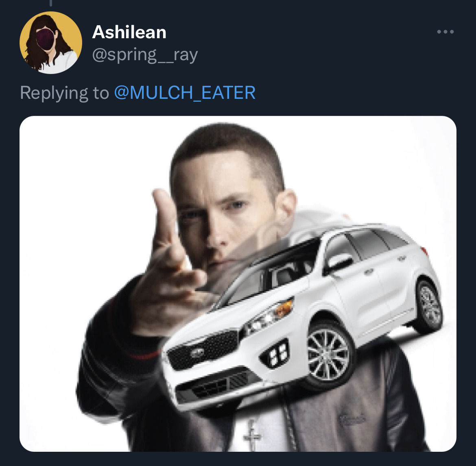Click the white SUV's rear wheel
This screenshot has height=466, width=476.
(429, 305)
